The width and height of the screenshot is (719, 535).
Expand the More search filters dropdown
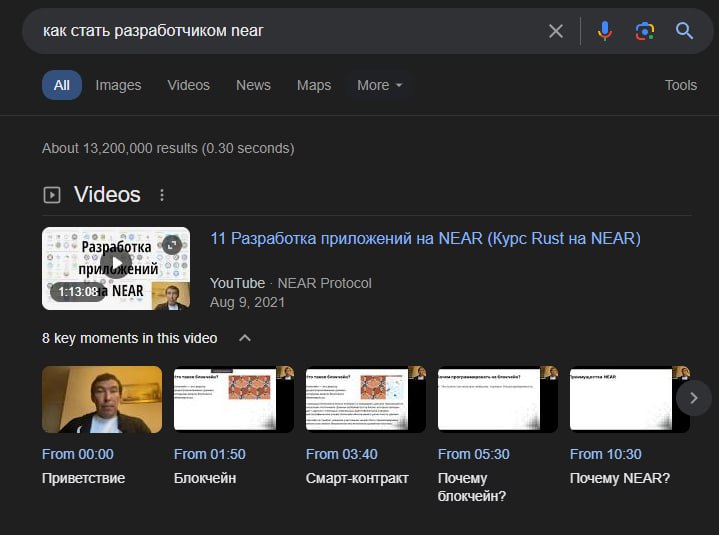380,85
